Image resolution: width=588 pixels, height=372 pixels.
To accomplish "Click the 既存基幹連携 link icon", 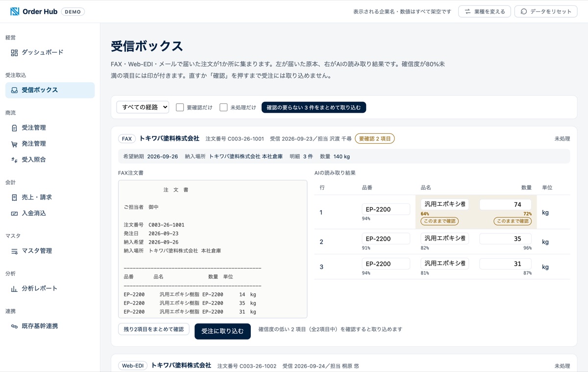I will point(14,326).
